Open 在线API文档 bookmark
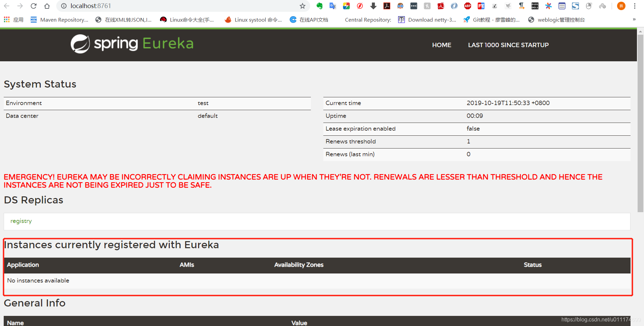 (309, 20)
